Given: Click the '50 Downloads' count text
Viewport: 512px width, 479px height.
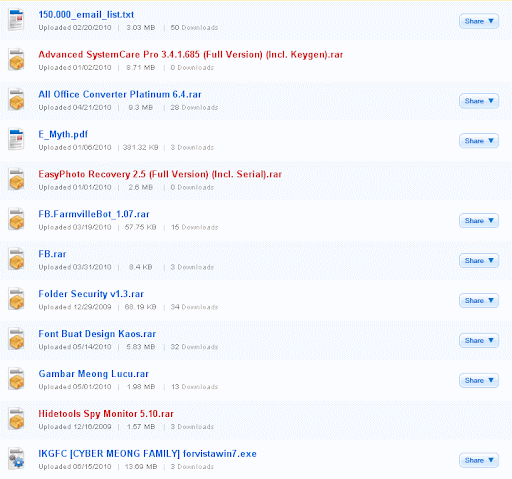Looking at the screenshot, I should click(194, 28).
